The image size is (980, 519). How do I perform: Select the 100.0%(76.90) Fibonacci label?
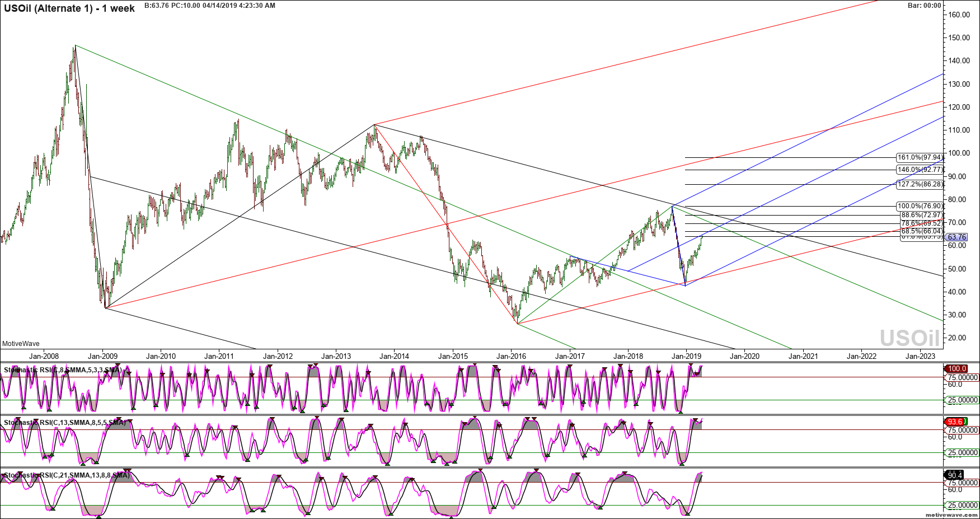click(920, 206)
